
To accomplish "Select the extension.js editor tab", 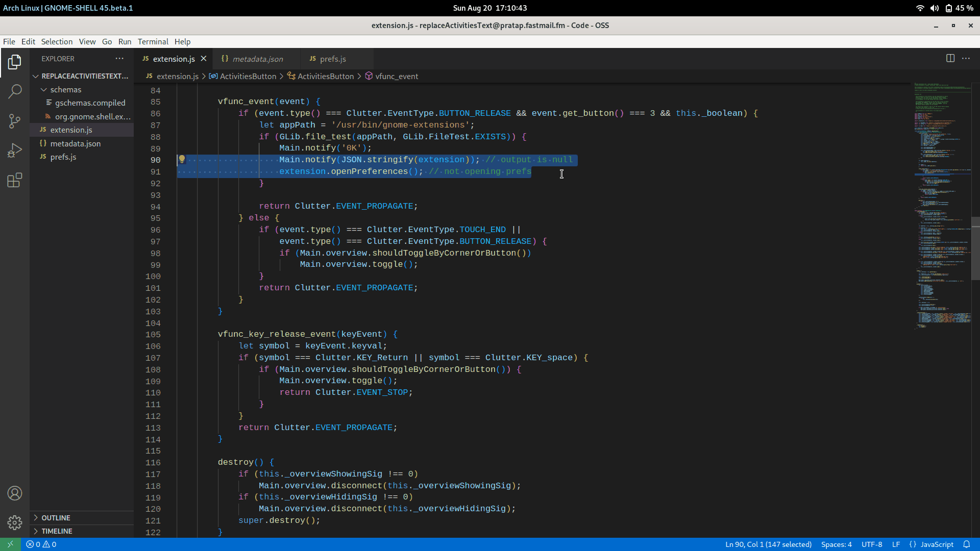I will (174, 59).
